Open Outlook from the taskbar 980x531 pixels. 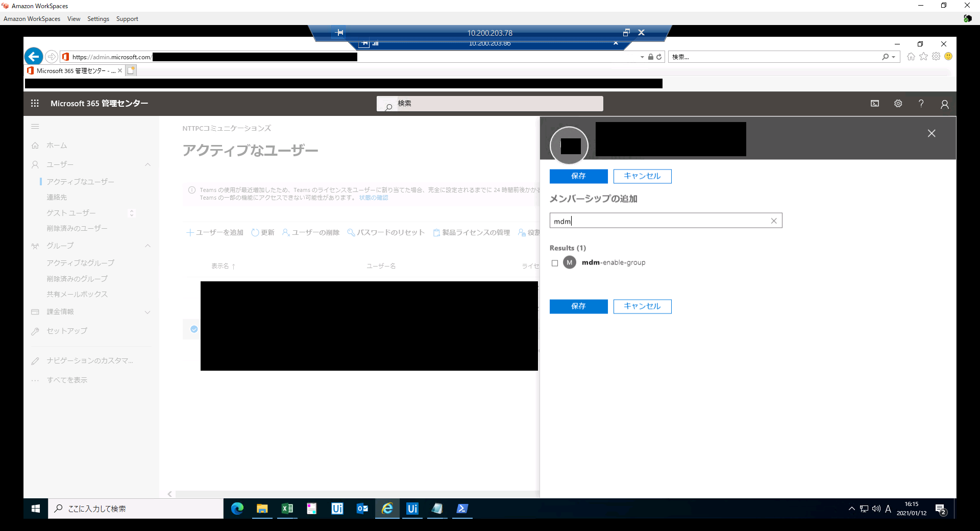pos(362,509)
